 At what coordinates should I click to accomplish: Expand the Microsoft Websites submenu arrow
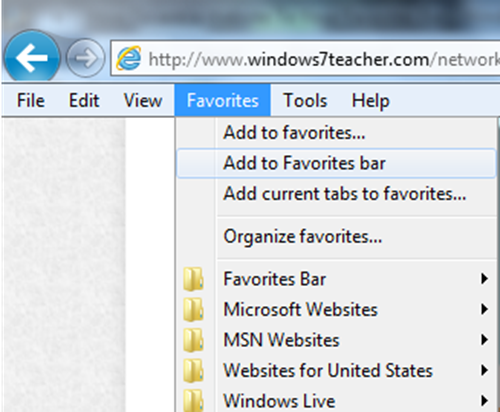click(x=484, y=309)
